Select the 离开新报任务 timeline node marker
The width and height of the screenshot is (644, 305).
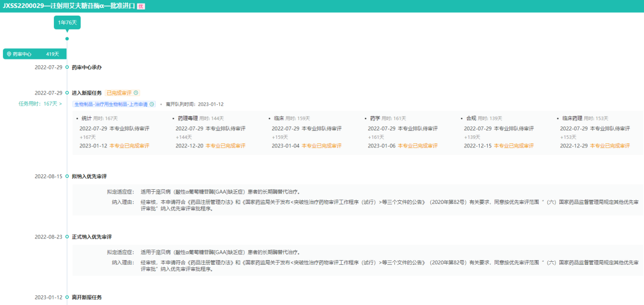click(x=67, y=297)
